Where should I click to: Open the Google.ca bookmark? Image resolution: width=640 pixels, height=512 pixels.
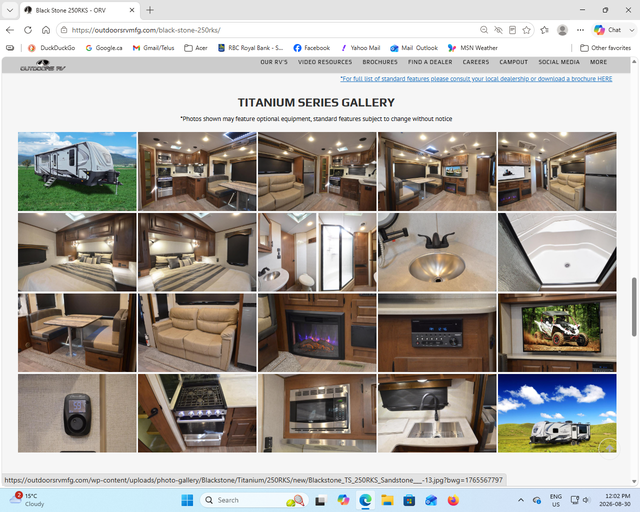[104, 48]
